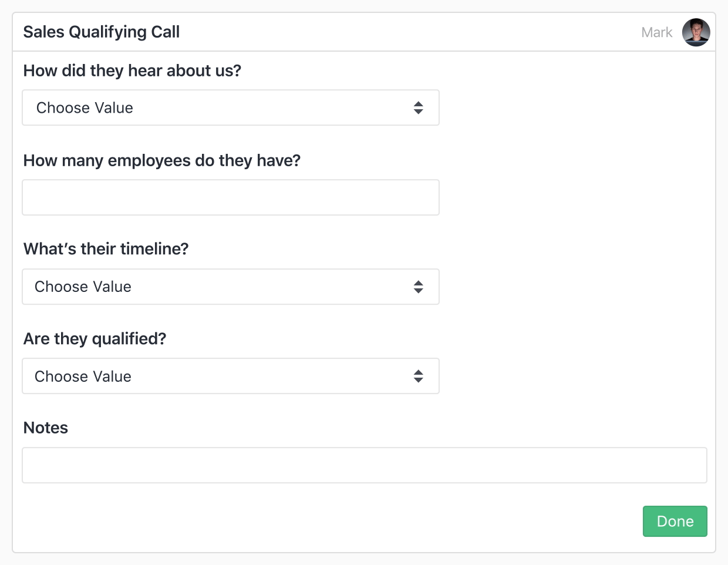Place the cursor in the Notes field
The height and width of the screenshot is (565, 728).
(364, 465)
